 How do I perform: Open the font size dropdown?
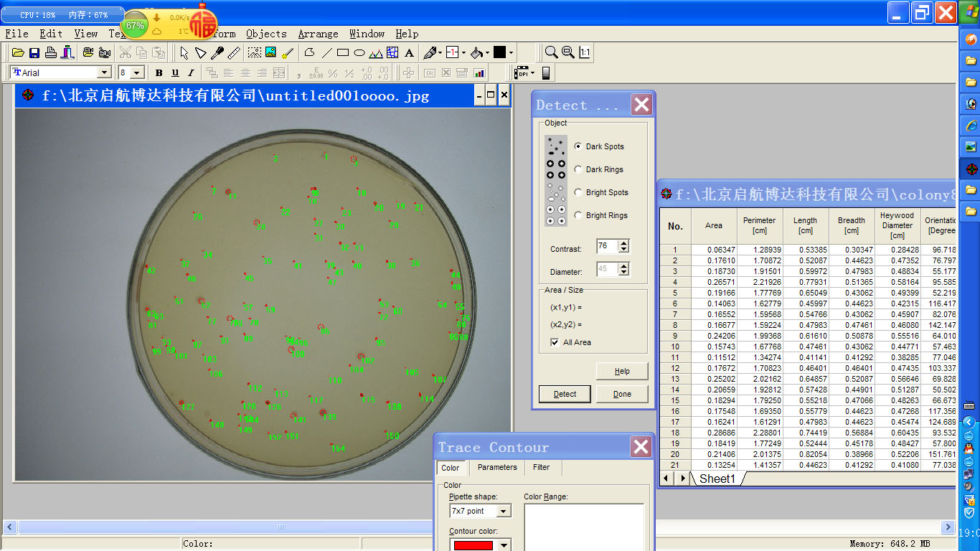(x=138, y=72)
